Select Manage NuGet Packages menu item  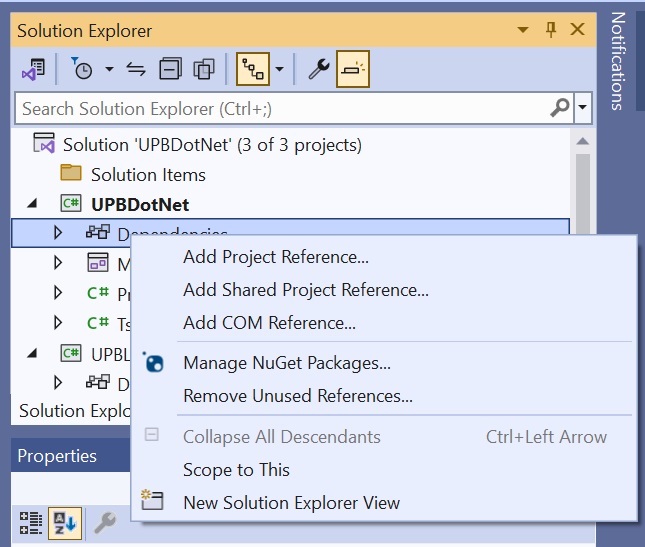point(286,363)
